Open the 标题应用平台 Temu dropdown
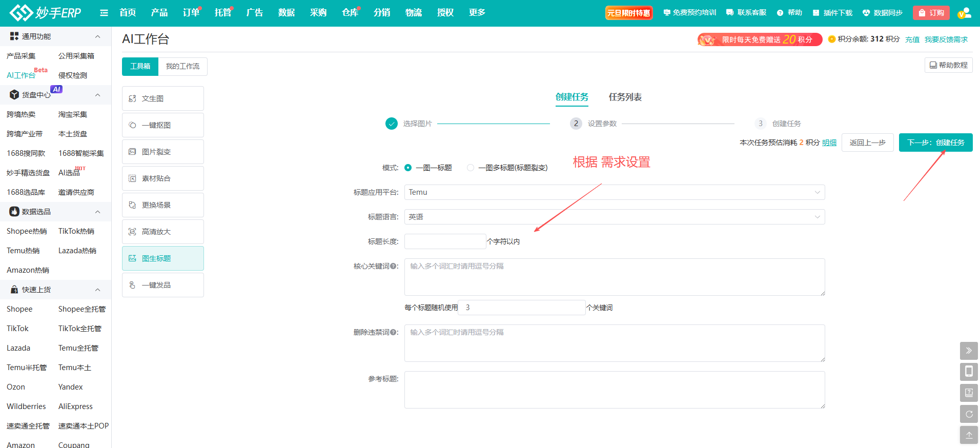Screen dimensions: 980x448 click(614, 192)
